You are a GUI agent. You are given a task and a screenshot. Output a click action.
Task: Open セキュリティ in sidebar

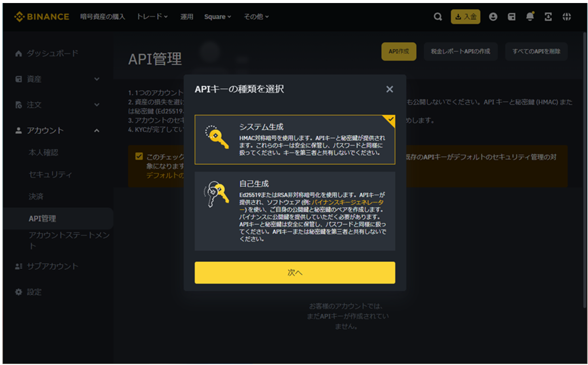click(50, 174)
